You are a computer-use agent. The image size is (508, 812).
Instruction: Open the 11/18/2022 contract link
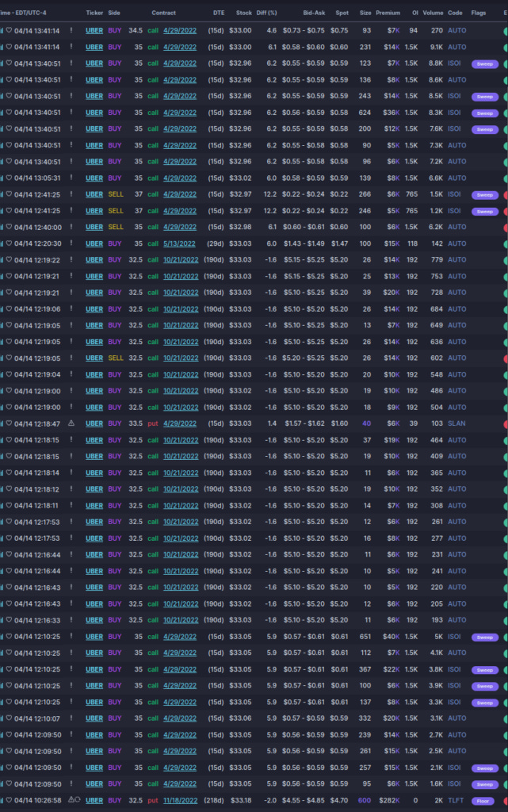(x=181, y=800)
